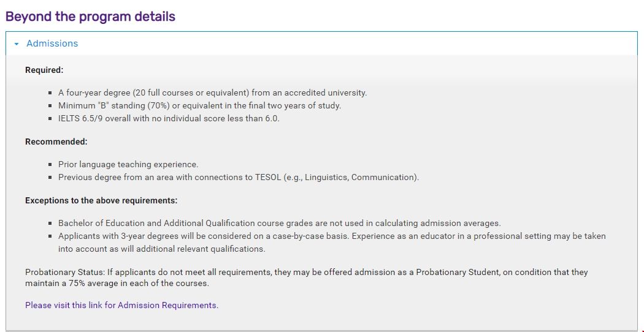The height and width of the screenshot is (332, 644).
Task: Open the Admission Requirements link
Action: tap(121, 305)
